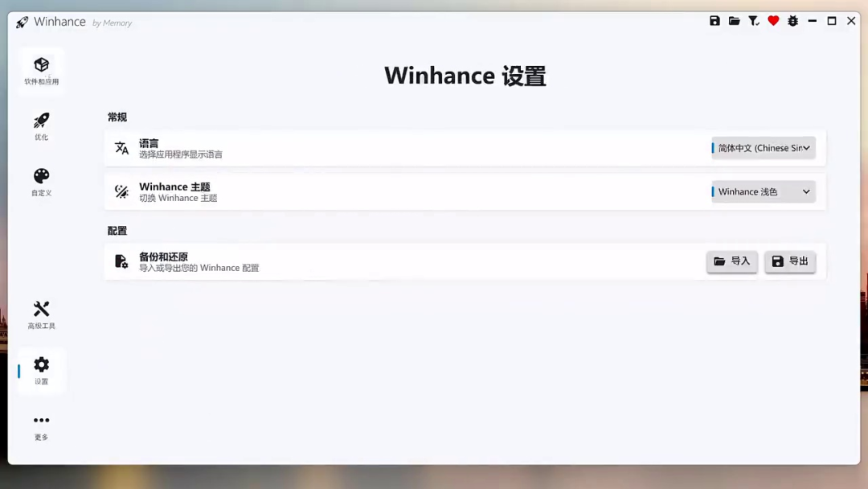Open 高级工具 in the sidebar
Image resolution: width=868 pixels, height=489 pixels.
click(x=42, y=315)
